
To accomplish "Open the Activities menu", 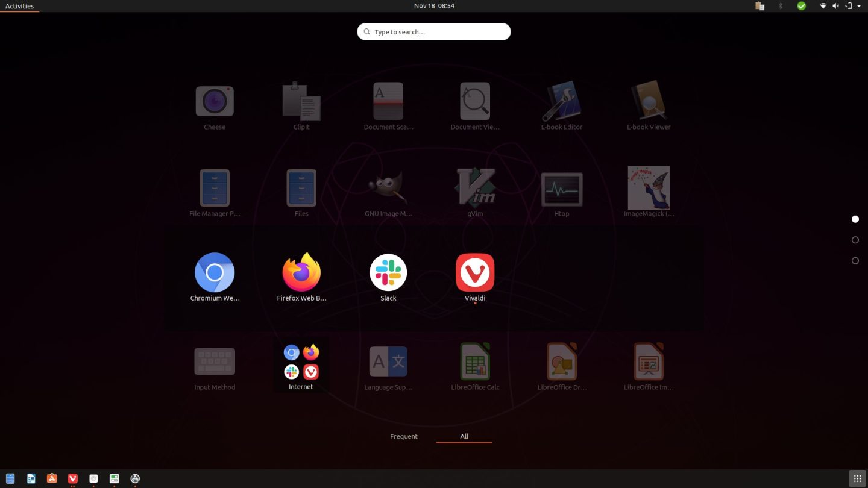I will click(x=19, y=6).
